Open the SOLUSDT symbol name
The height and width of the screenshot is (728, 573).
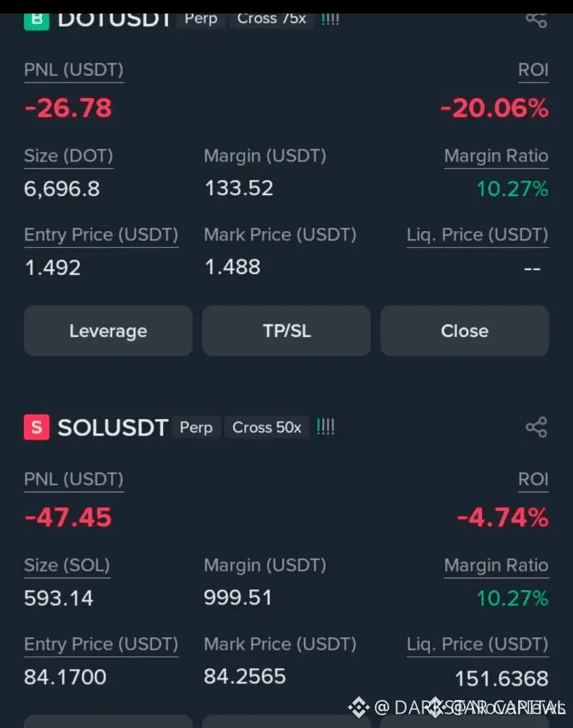(x=112, y=427)
